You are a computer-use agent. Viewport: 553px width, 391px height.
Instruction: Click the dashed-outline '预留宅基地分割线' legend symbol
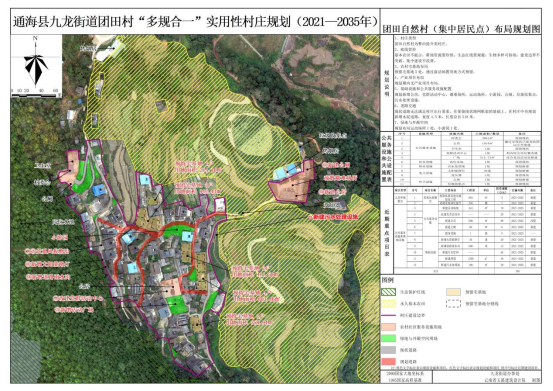pyautogui.click(x=453, y=304)
